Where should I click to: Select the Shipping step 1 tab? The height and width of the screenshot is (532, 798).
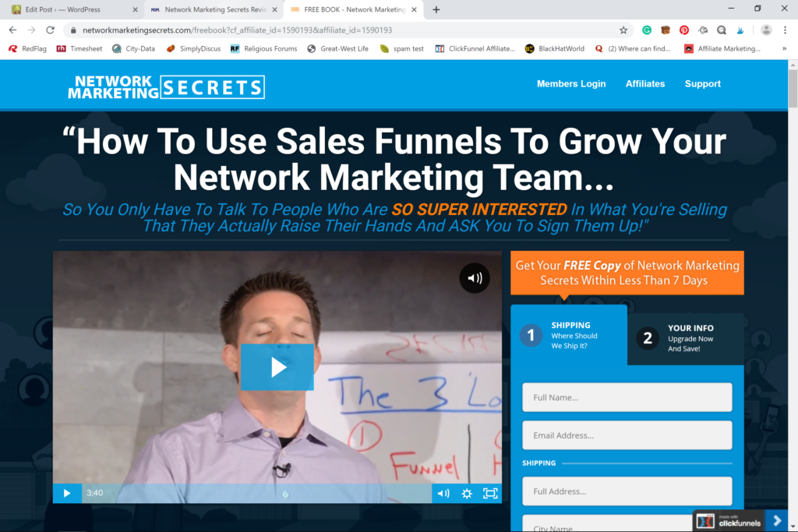[x=569, y=335]
